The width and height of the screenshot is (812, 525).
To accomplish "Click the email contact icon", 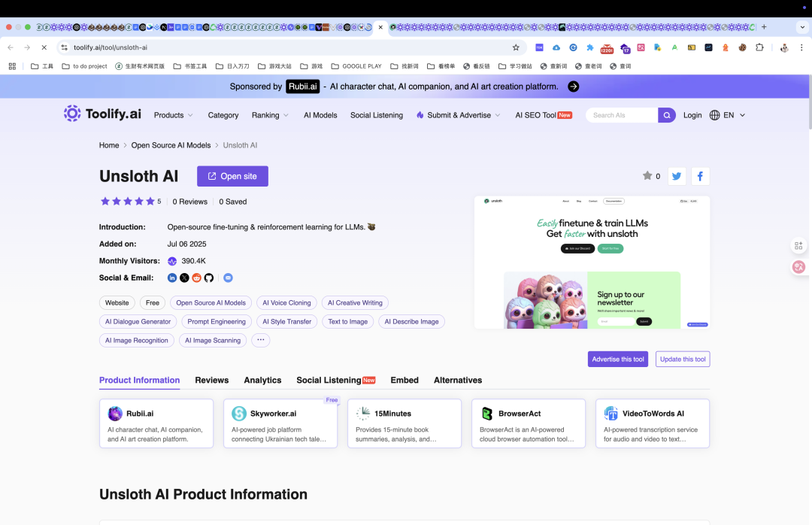I will pos(228,278).
